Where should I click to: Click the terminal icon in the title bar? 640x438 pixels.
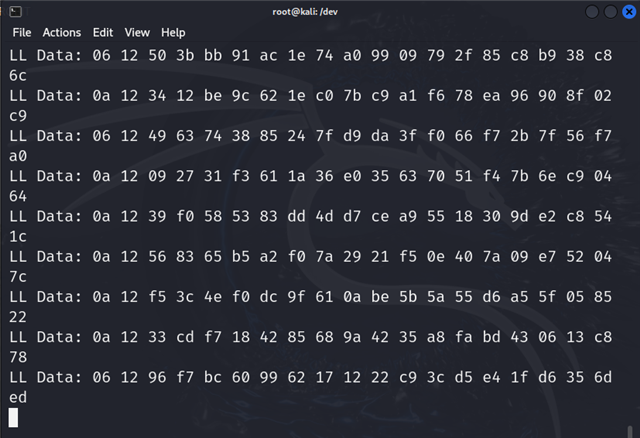coord(16,12)
